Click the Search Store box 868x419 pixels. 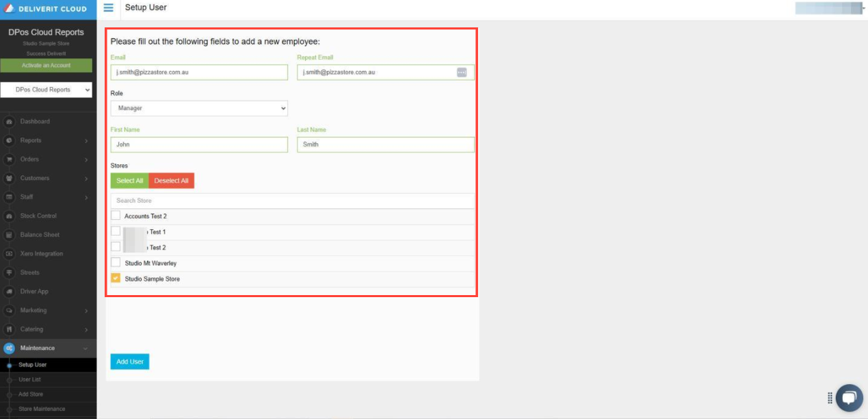293,201
